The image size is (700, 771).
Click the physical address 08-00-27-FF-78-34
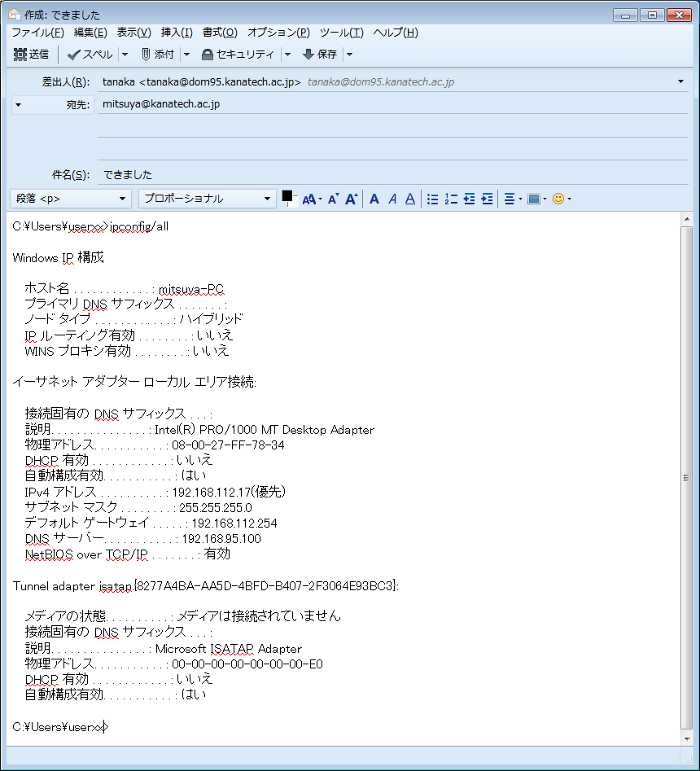[228, 445]
